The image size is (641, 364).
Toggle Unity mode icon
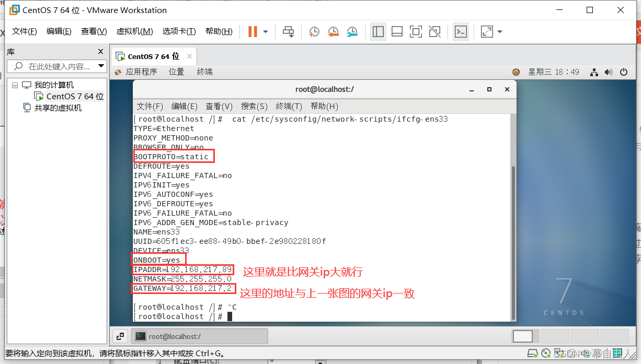[434, 32]
